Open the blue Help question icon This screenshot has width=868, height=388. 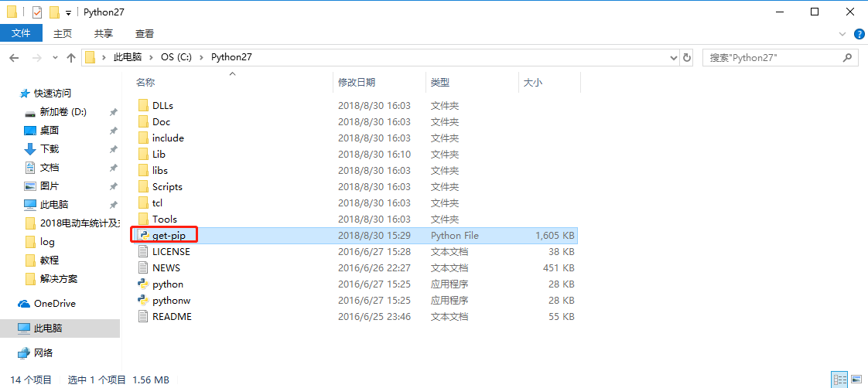(858, 34)
